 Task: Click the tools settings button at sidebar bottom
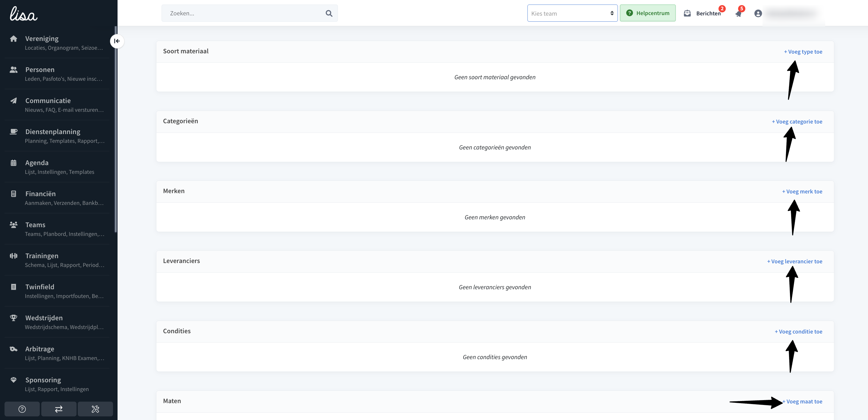tap(95, 409)
